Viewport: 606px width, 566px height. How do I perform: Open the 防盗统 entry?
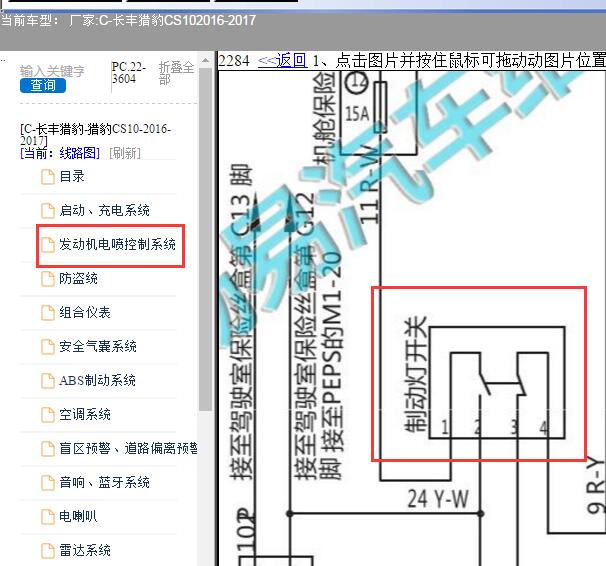click(x=78, y=279)
